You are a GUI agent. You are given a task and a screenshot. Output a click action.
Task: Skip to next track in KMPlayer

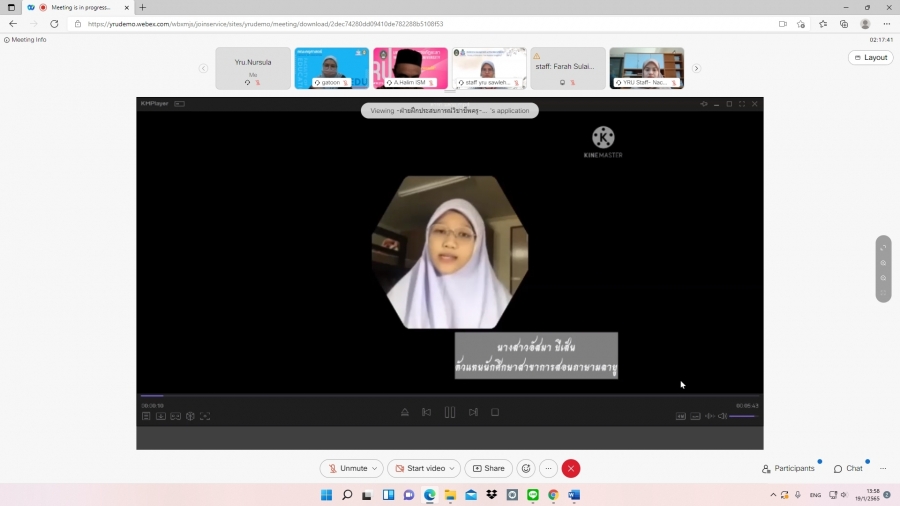click(473, 412)
